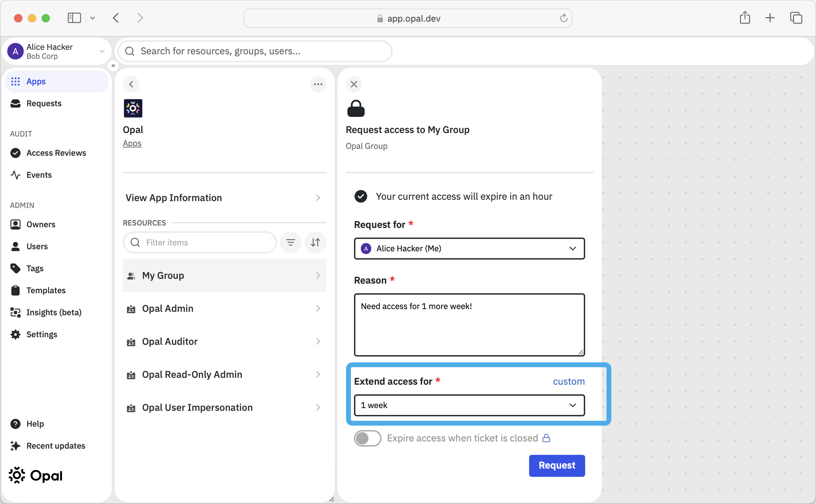Go forward in Safari history
Screen dimensions: 816x504
coord(140,18)
